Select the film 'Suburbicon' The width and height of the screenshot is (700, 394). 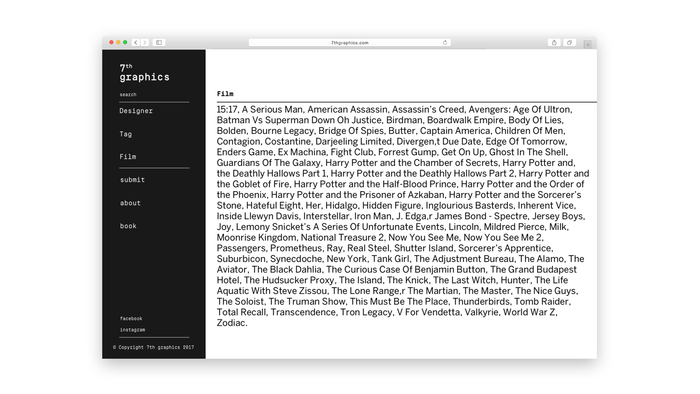tap(241, 259)
